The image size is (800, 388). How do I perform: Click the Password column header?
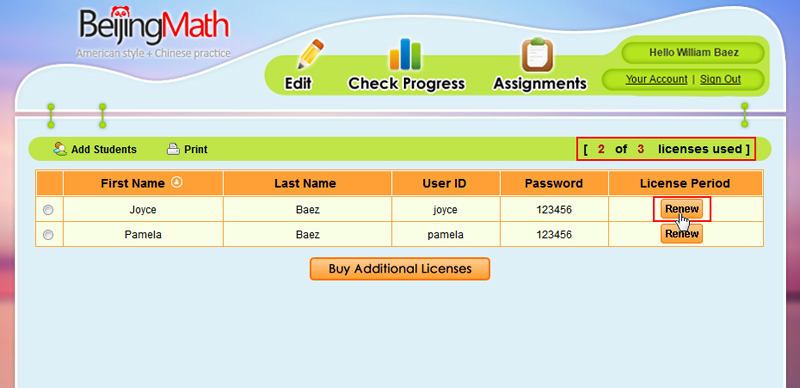(x=554, y=183)
